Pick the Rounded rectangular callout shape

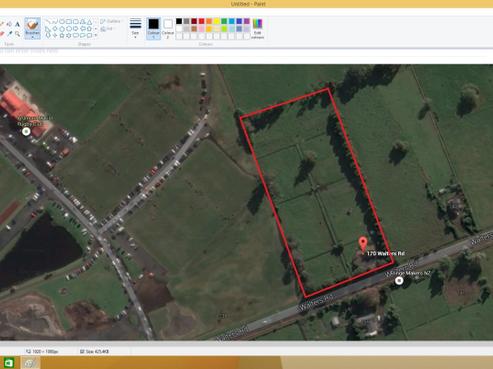click(76, 35)
